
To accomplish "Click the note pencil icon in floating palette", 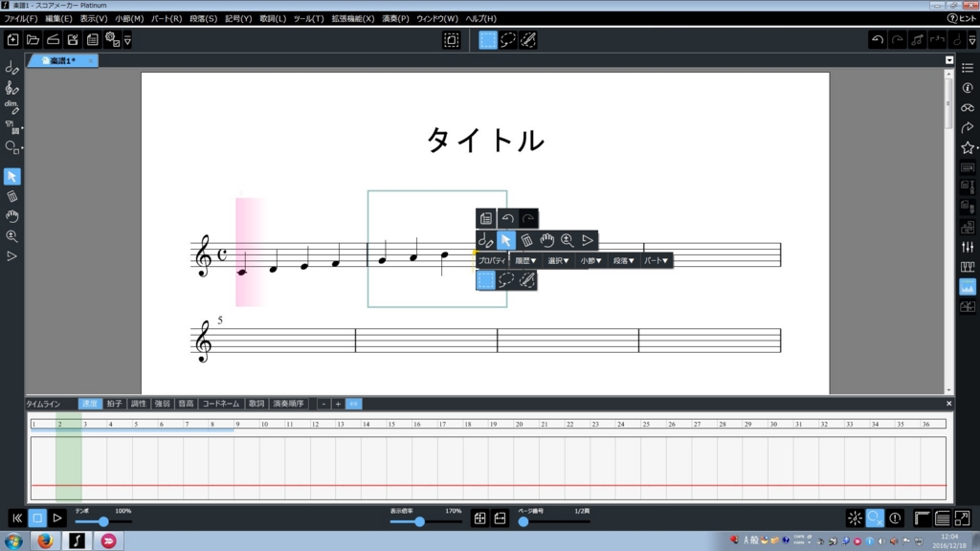I will coord(485,240).
